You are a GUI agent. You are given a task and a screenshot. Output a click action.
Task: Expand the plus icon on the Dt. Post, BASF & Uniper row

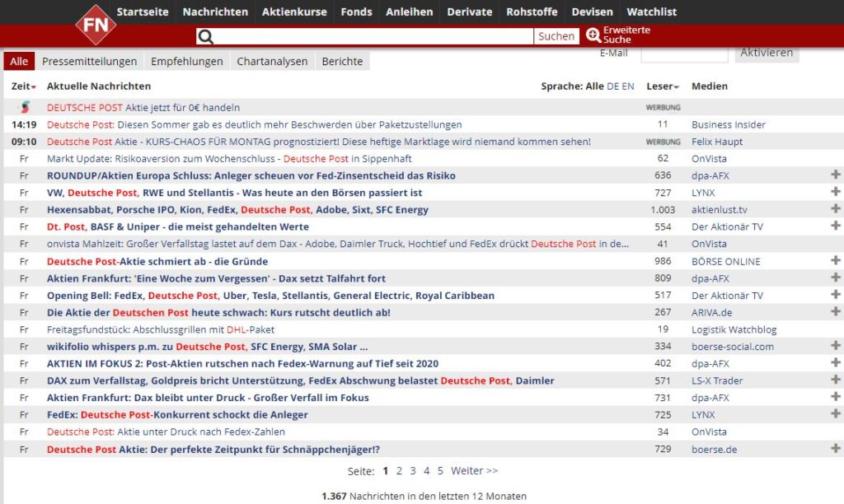pos(836,226)
